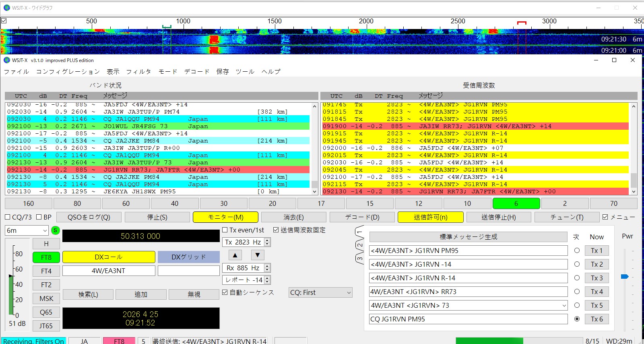Open the ツール menu
Screen dimensions: 644x344
point(245,71)
